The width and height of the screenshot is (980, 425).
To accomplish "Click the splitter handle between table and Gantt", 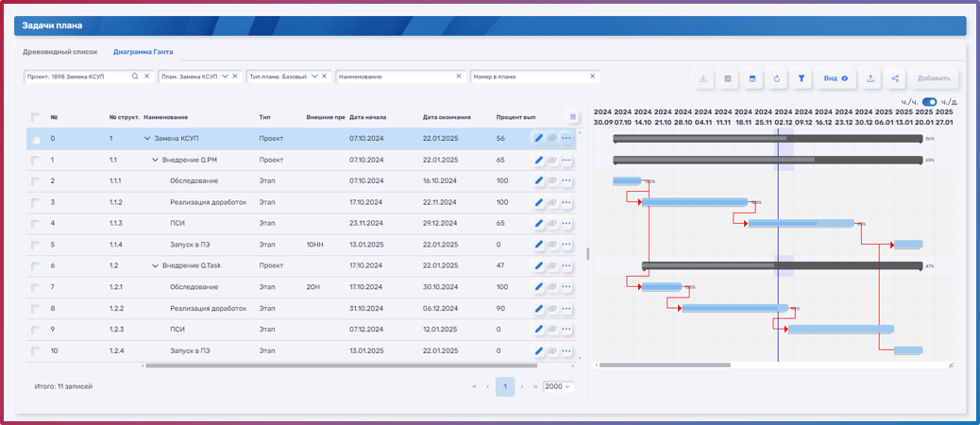I will pos(586,254).
